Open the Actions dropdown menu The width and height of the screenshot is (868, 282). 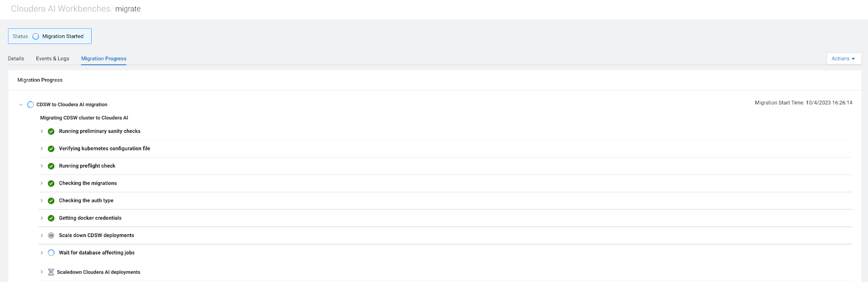[x=843, y=59]
